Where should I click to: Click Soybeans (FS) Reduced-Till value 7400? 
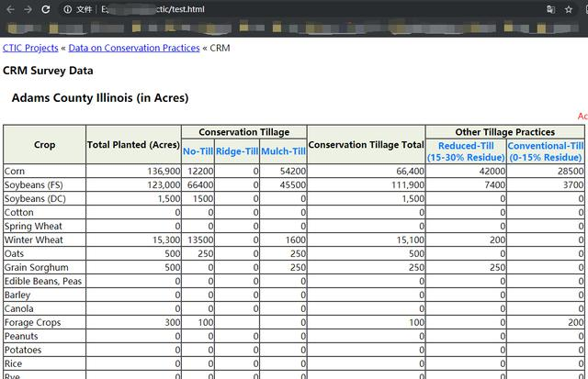(x=495, y=185)
